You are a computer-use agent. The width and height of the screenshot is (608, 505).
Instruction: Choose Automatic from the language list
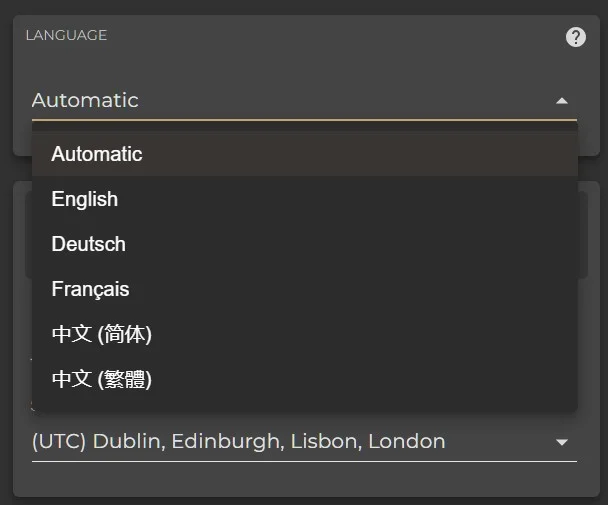point(304,154)
